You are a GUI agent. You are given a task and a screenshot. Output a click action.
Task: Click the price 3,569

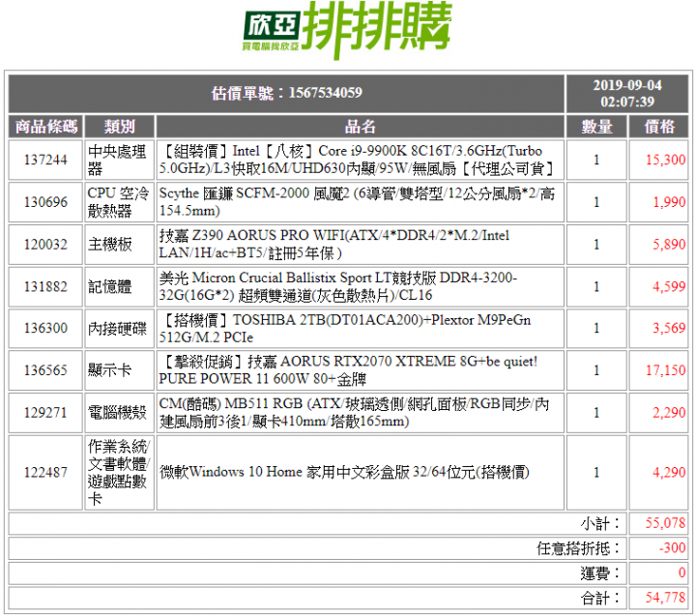tap(669, 328)
